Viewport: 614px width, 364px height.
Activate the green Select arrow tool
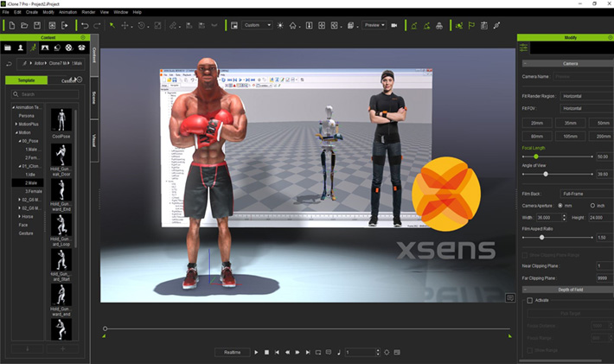pyautogui.click(x=112, y=25)
